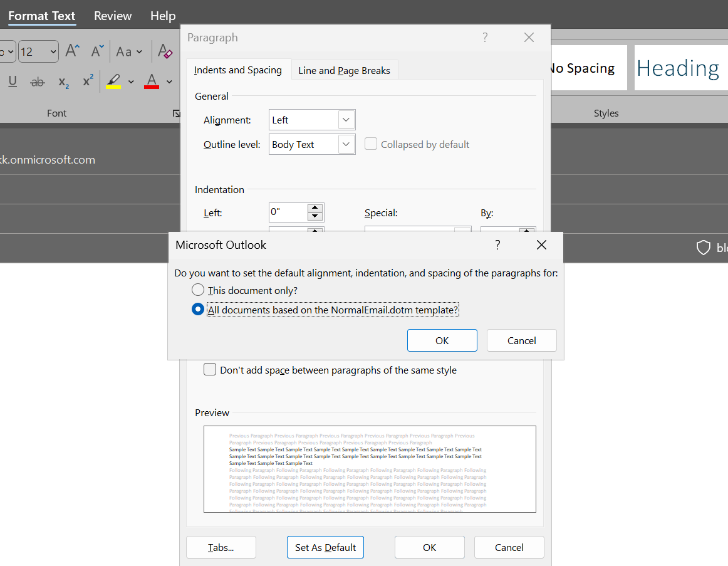
Task: Apply yellow text highlight color
Action: tap(113, 81)
